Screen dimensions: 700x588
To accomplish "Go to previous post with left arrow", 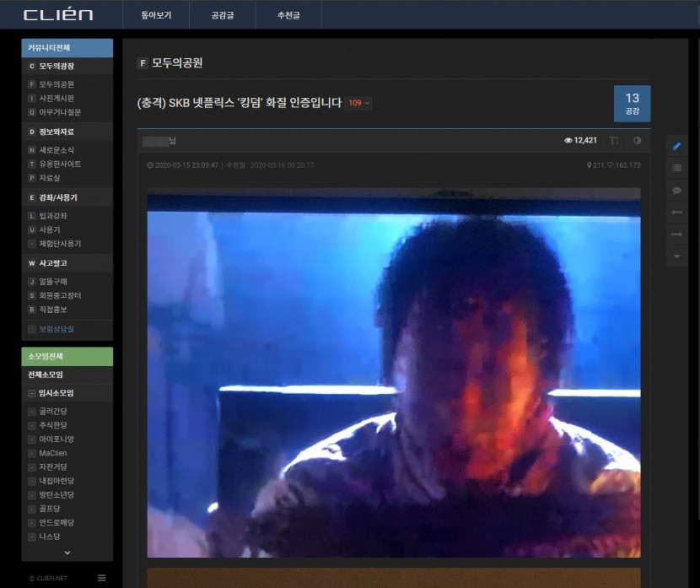I will pos(676,212).
